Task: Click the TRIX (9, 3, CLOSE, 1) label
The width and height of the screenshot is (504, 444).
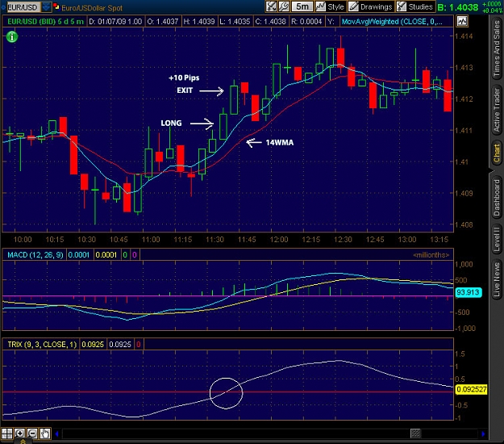Action: point(42,345)
